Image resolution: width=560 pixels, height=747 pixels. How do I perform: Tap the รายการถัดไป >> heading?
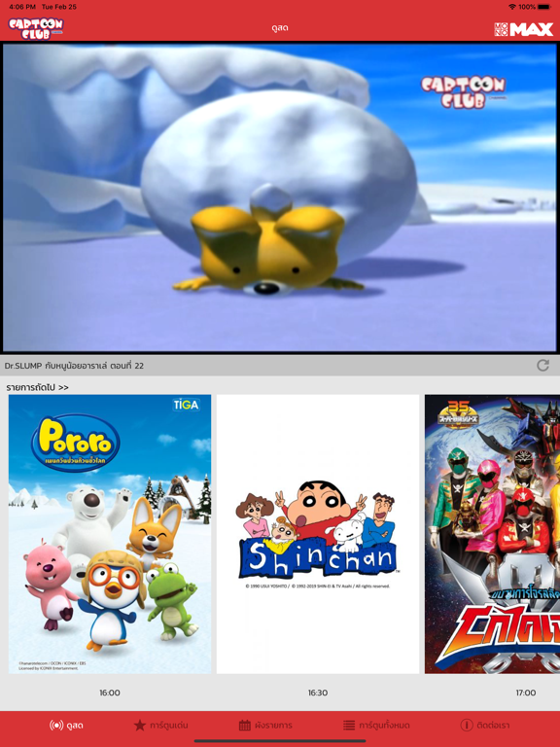coord(38,387)
